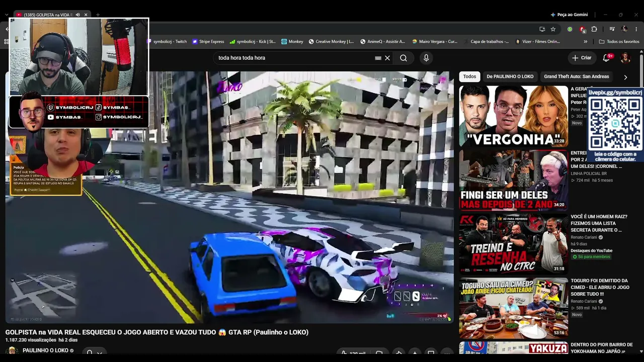
Task: Click the Criar button
Action: [582, 58]
